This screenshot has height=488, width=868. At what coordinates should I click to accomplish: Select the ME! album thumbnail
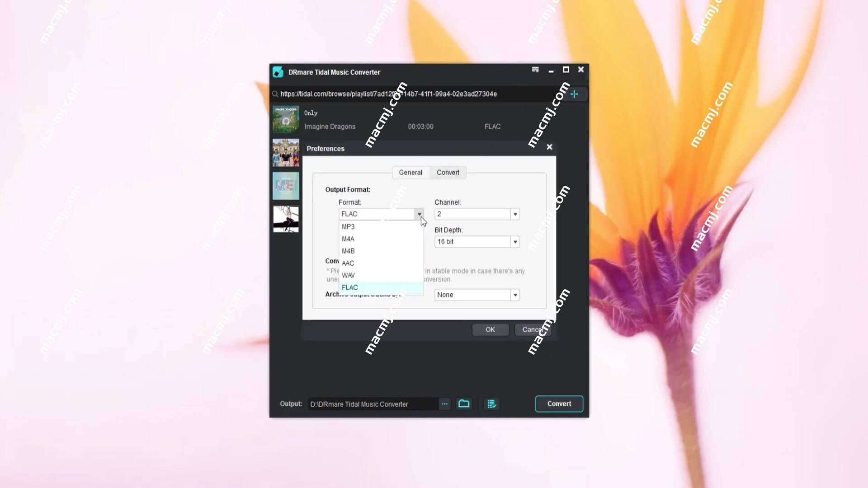(x=286, y=186)
